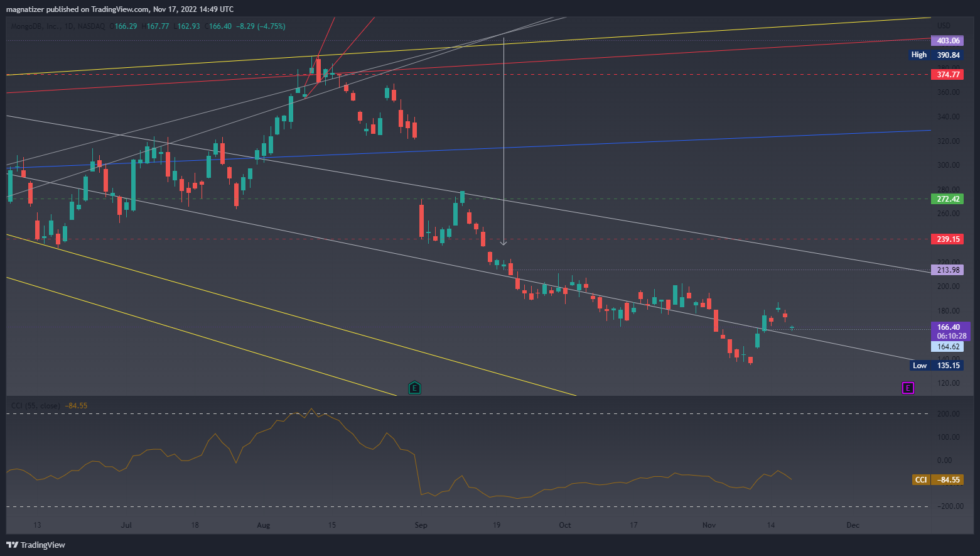Screen dimensions: 980x556
Task: Click the purple earnings E marker
Action: pos(908,388)
